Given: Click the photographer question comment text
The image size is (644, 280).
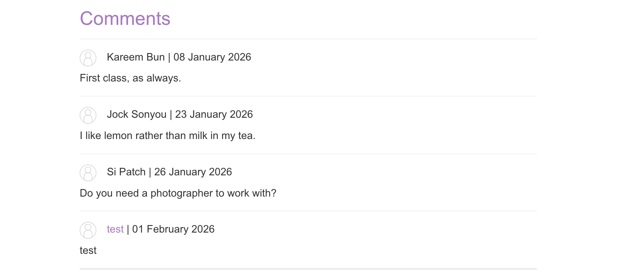Looking at the screenshot, I should tap(178, 193).
